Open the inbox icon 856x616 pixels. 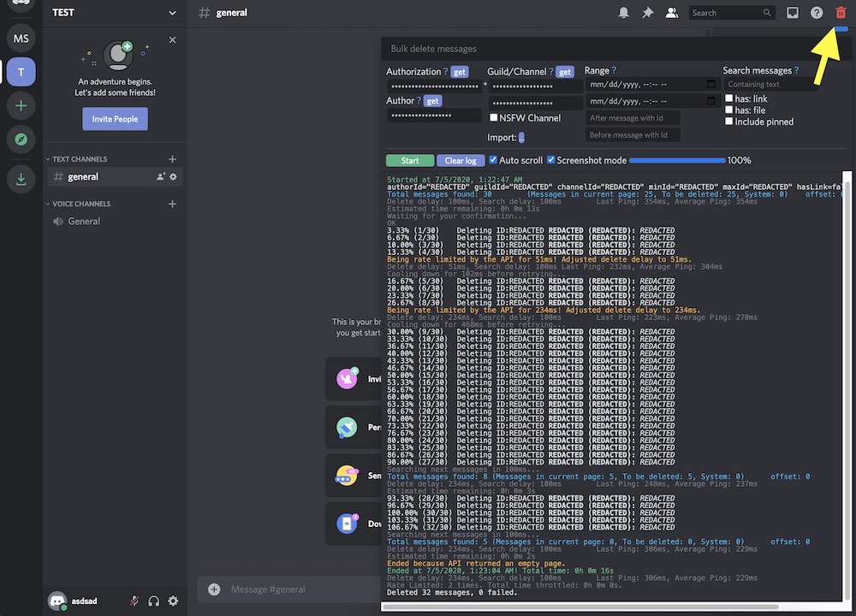(x=793, y=13)
